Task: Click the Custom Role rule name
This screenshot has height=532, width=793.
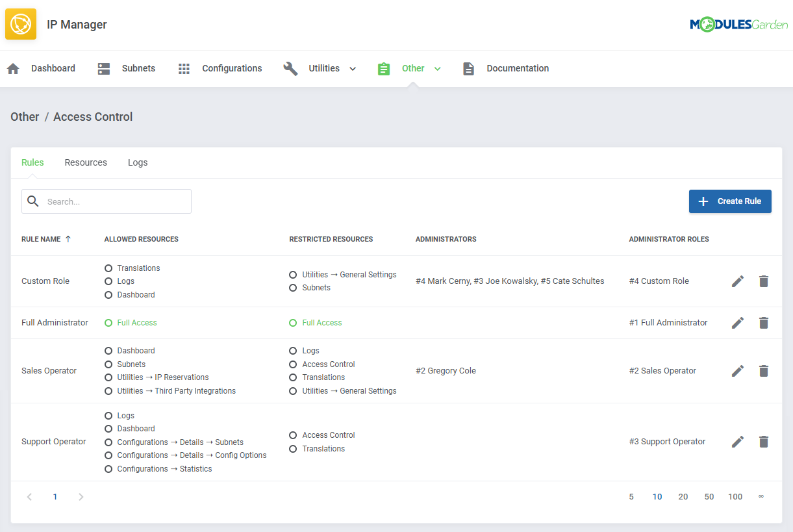Action: 45,281
